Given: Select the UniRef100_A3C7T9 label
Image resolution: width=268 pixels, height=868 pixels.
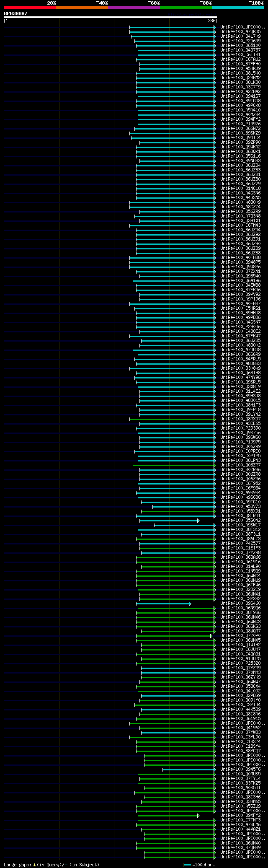Looking at the screenshot, I should pos(240,87).
